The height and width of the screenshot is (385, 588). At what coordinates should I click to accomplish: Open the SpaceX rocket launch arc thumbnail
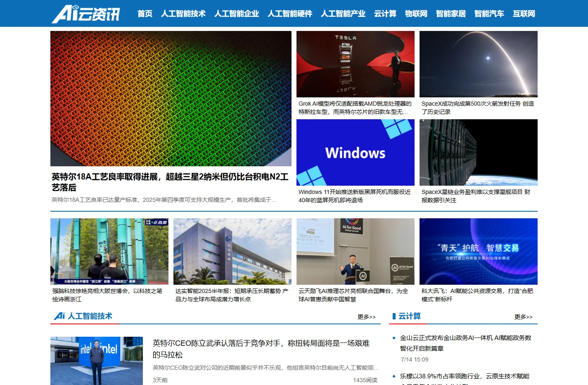pyautogui.click(x=479, y=64)
